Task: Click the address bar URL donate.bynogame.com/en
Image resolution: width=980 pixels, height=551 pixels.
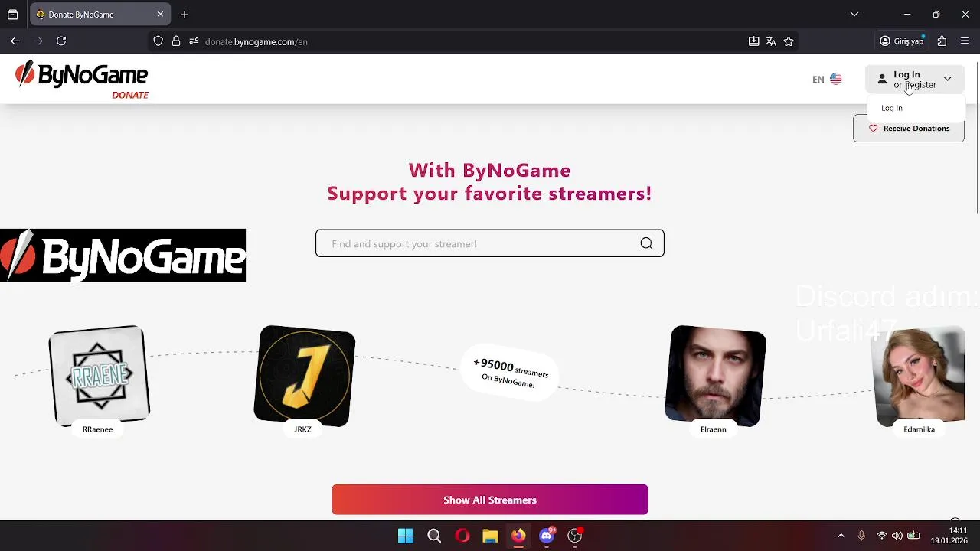Action: point(256,41)
